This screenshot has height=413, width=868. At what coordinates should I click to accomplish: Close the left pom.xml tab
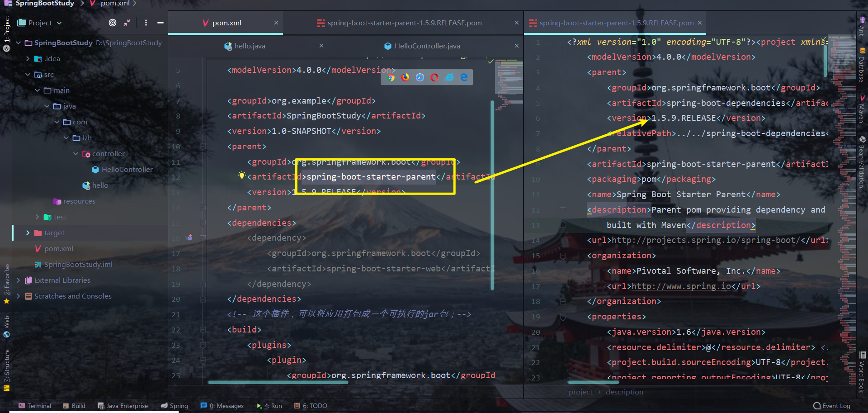[276, 23]
